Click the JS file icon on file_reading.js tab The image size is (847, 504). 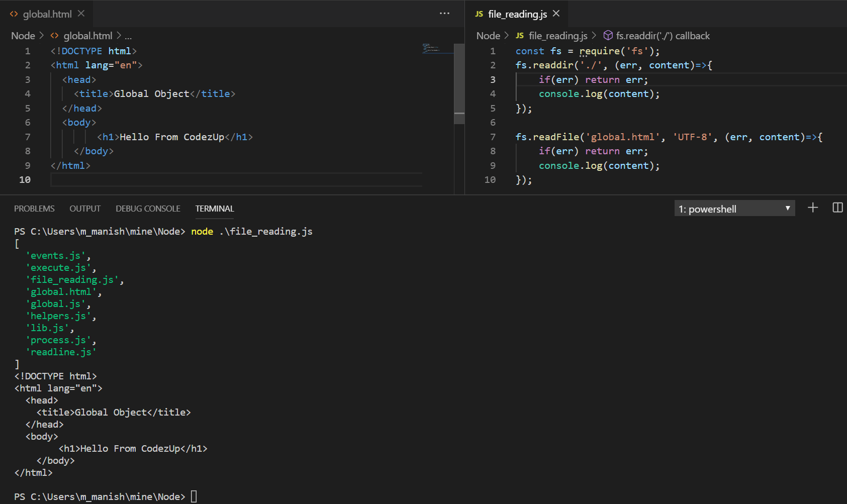coord(479,14)
